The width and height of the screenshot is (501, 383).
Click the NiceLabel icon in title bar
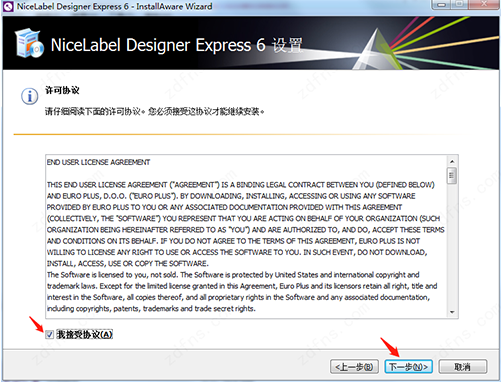tap(8, 6)
